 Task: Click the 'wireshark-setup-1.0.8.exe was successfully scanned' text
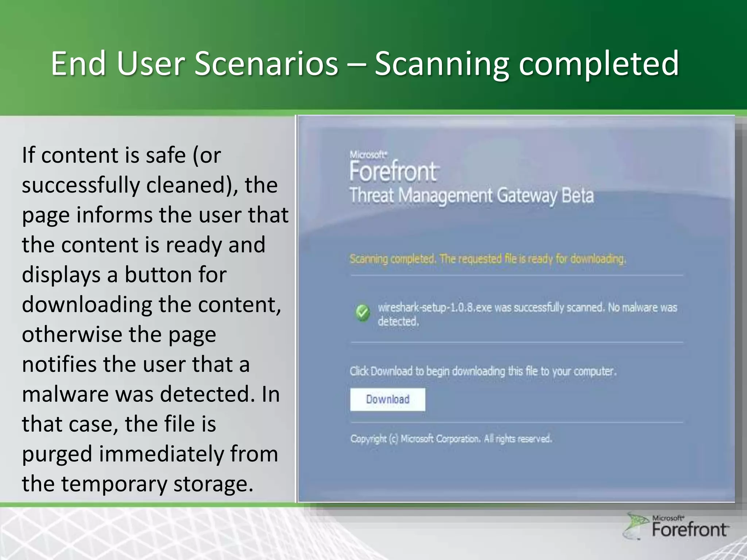tap(527, 314)
